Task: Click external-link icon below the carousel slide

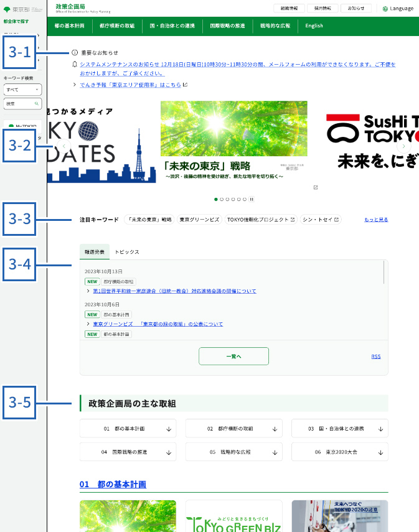Action: [316, 187]
